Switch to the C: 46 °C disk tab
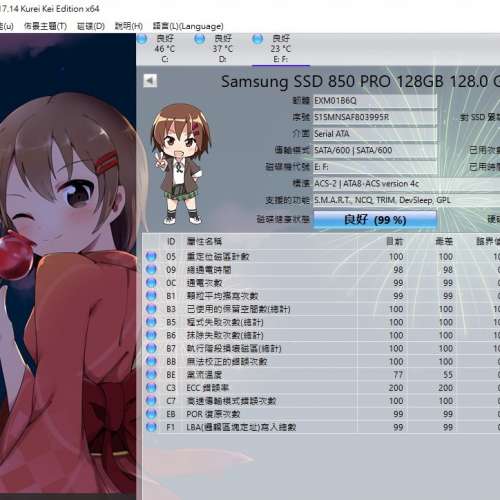 click(165, 49)
